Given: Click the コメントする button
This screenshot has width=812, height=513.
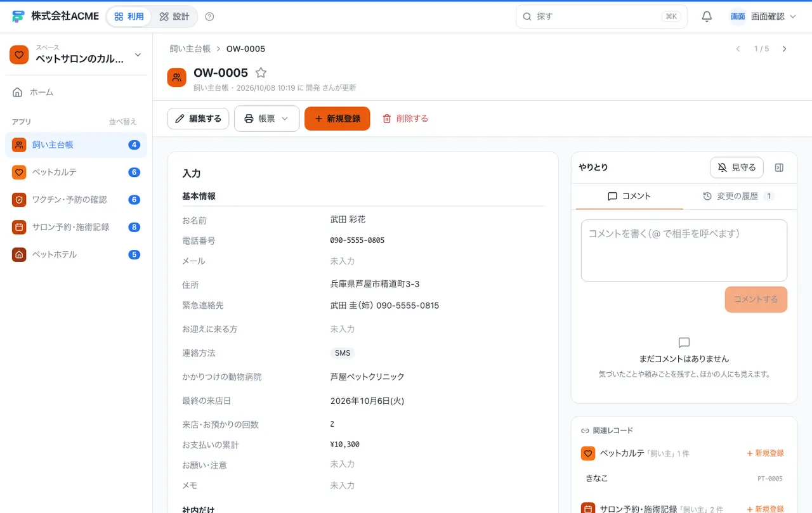Looking at the screenshot, I should [x=756, y=299].
